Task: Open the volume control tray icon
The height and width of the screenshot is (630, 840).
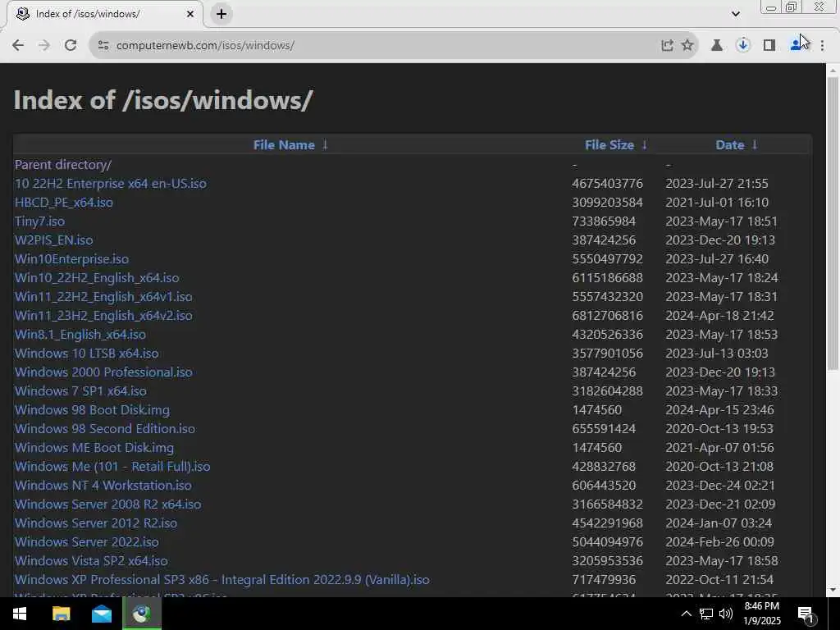Action: (726, 614)
